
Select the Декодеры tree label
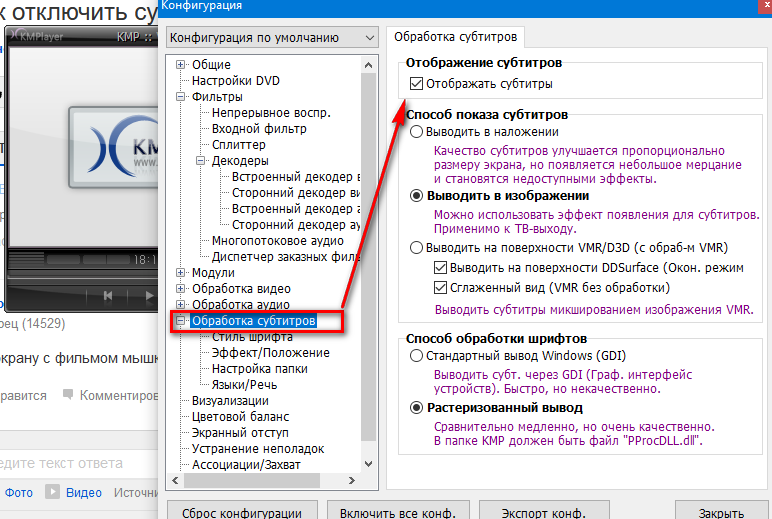240,161
